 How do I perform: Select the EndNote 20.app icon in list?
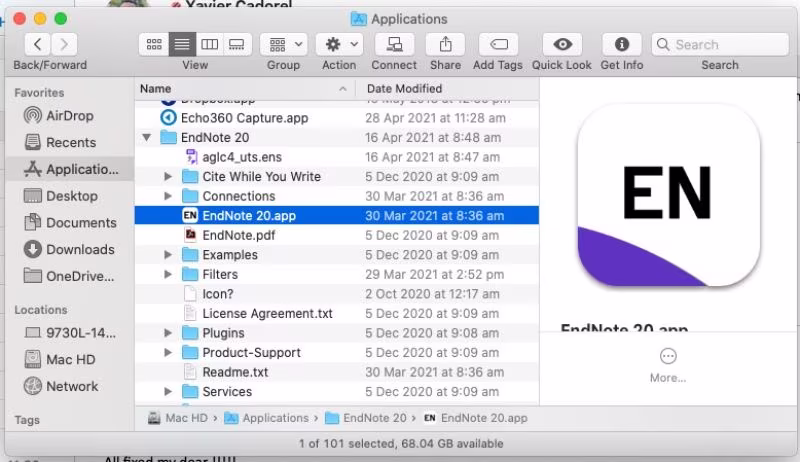[190, 216]
